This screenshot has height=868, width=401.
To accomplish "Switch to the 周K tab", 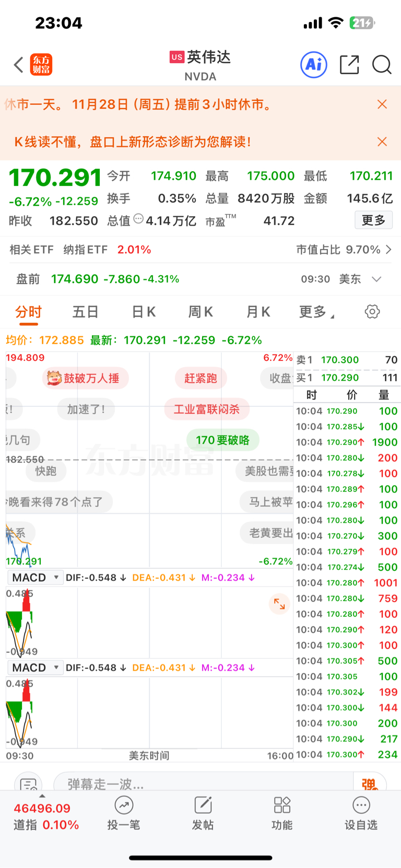I will point(200,312).
